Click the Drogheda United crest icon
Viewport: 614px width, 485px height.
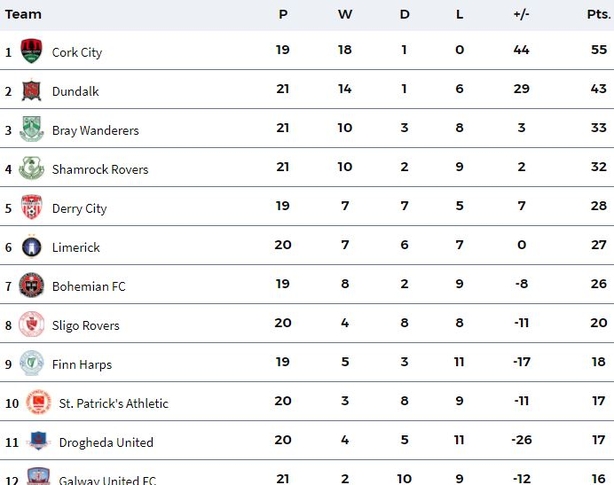tap(38, 441)
